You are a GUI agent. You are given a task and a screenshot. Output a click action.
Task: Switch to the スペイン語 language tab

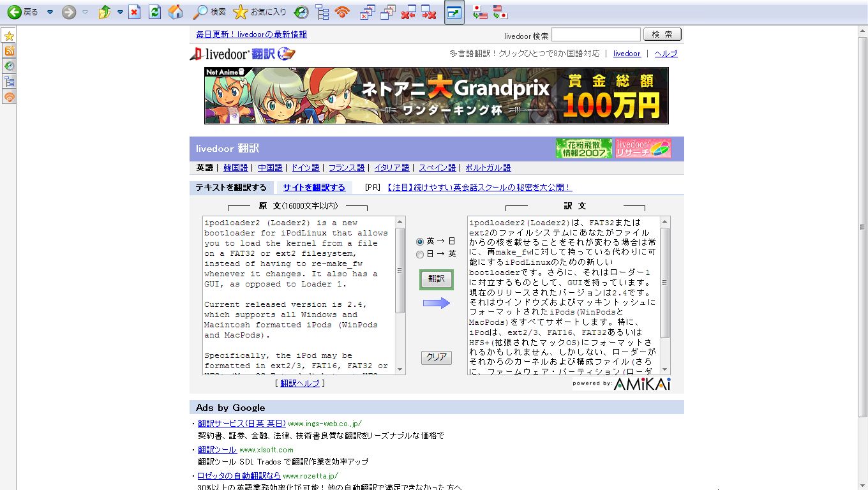437,168
